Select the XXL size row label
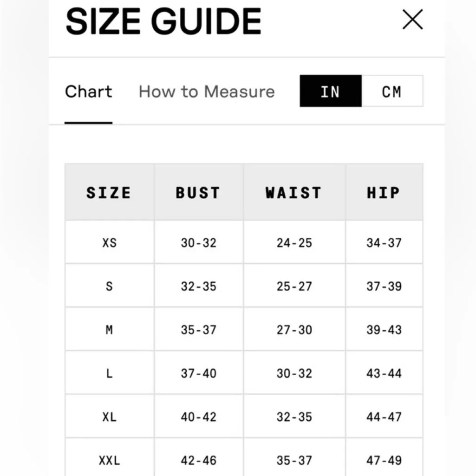The height and width of the screenshot is (476, 476). pos(109,460)
